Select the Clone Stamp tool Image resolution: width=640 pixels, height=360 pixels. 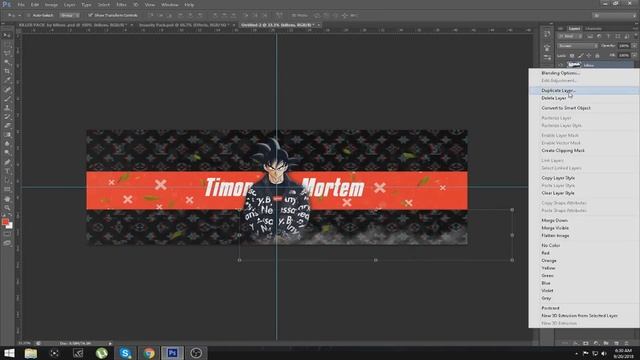point(7,108)
